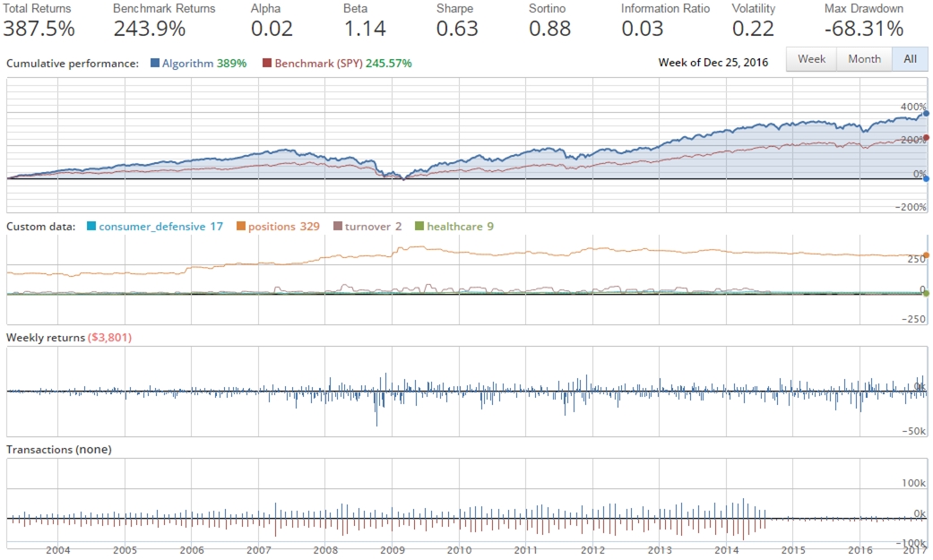Switch chart range to Month
The width and height of the screenshot is (933, 560).
point(863,58)
